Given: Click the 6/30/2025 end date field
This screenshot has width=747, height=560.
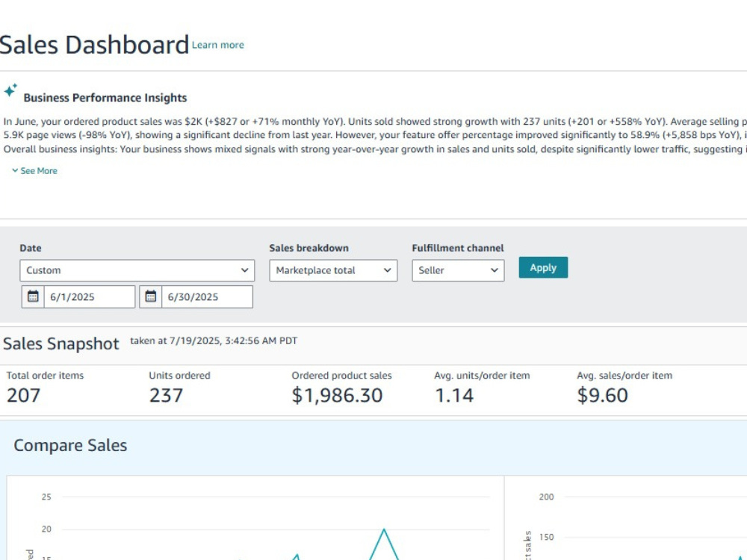Looking at the screenshot, I should click(207, 296).
